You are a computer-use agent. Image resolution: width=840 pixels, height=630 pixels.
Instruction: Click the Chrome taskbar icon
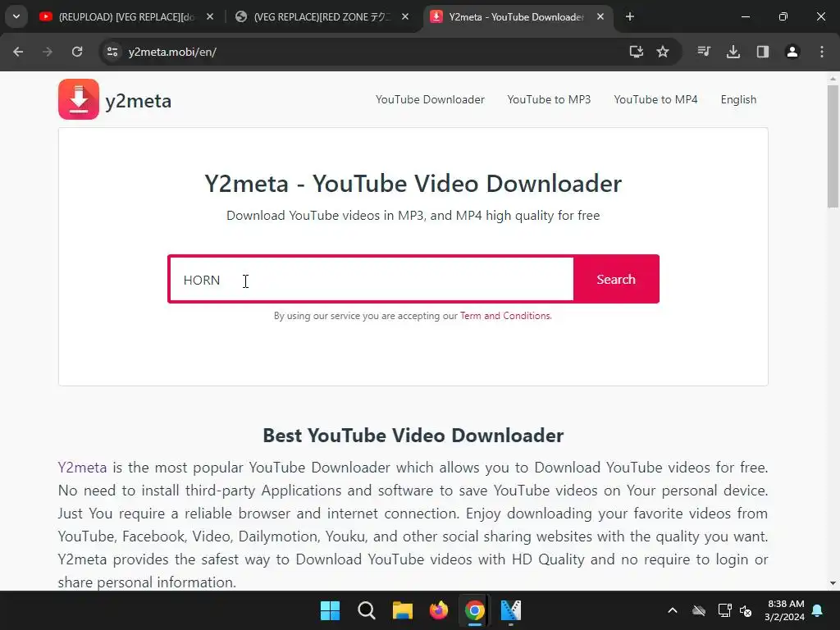point(475,610)
